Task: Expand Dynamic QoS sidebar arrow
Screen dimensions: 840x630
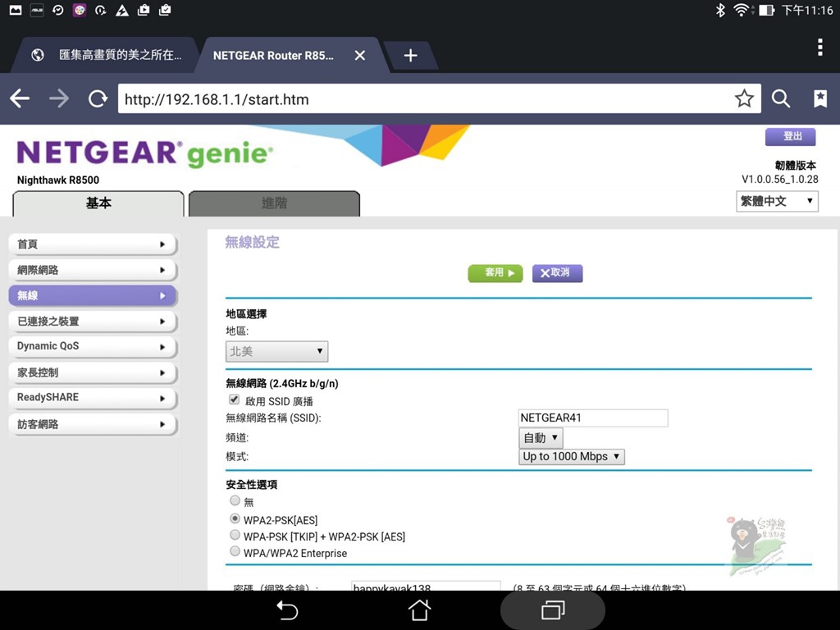Action: 162,347
